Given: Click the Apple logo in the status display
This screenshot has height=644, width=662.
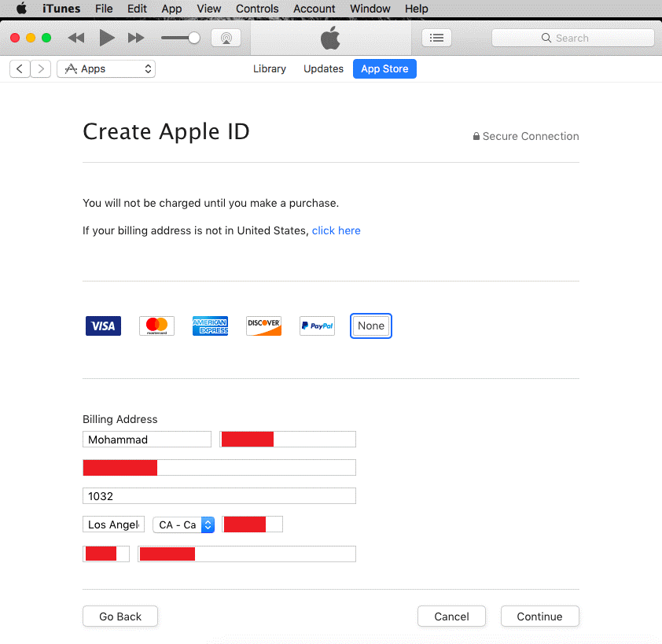Looking at the screenshot, I should (x=330, y=38).
